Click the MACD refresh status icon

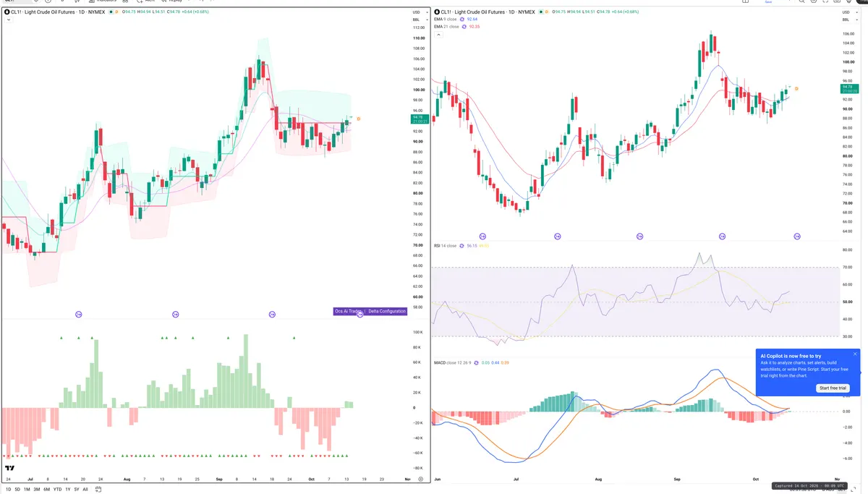pyautogui.click(x=476, y=362)
